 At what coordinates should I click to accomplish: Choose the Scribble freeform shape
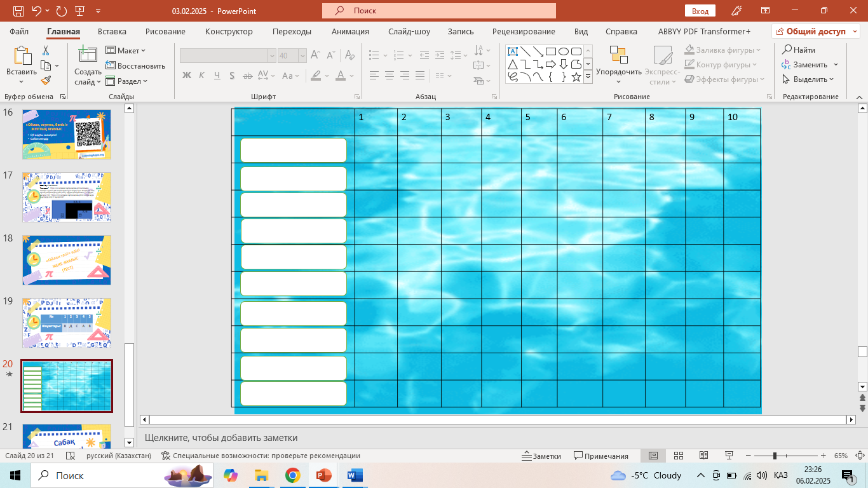point(512,77)
